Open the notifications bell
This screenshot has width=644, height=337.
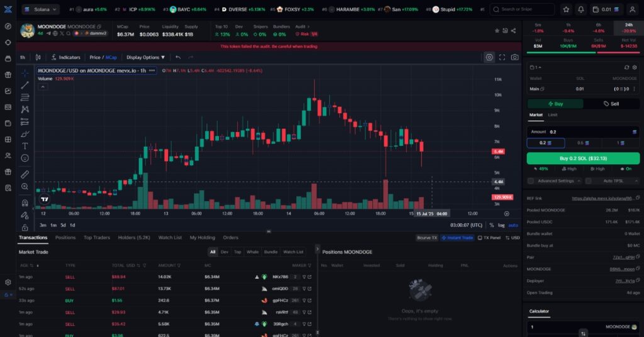(x=580, y=9)
